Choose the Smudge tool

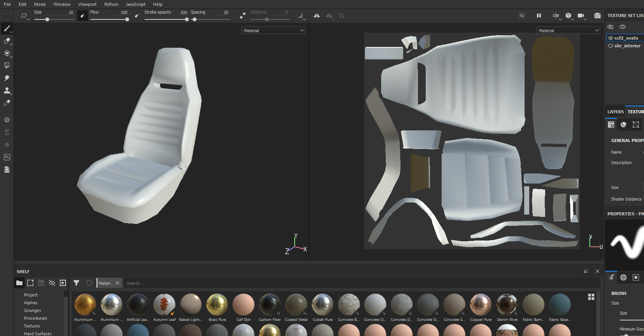pyautogui.click(x=7, y=78)
